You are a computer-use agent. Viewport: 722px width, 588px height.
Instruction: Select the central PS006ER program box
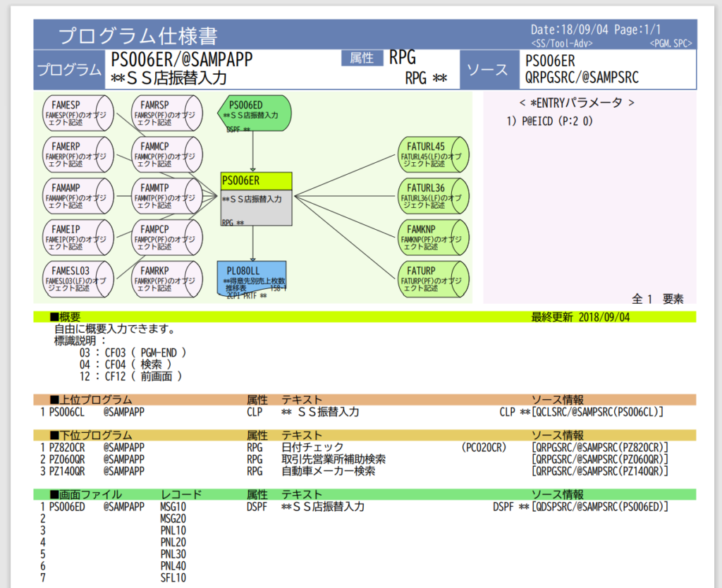256,200
